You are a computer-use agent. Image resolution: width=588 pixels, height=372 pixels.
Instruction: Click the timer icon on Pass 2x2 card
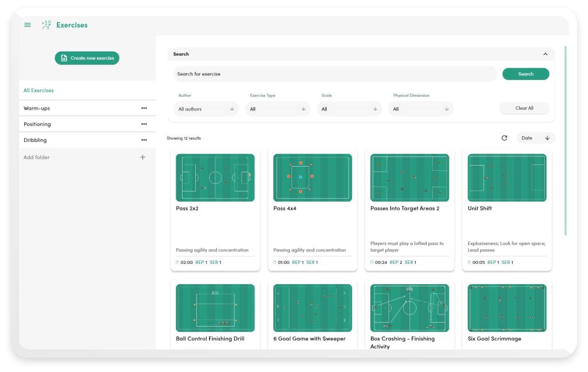(x=176, y=262)
